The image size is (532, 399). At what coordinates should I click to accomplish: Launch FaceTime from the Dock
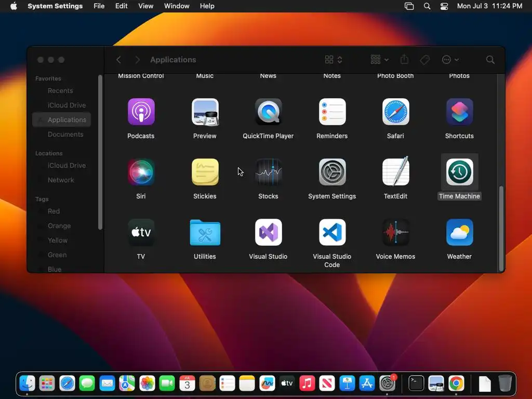click(x=167, y=383)
